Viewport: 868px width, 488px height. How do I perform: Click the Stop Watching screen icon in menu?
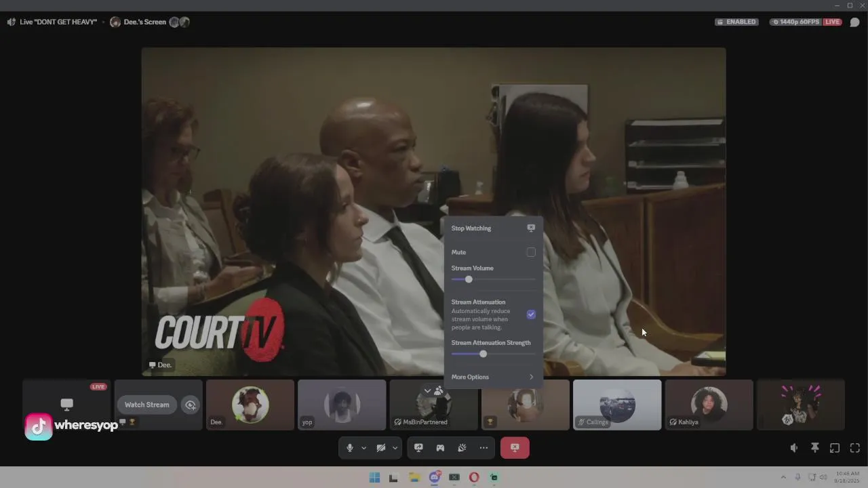click(531, 228)
